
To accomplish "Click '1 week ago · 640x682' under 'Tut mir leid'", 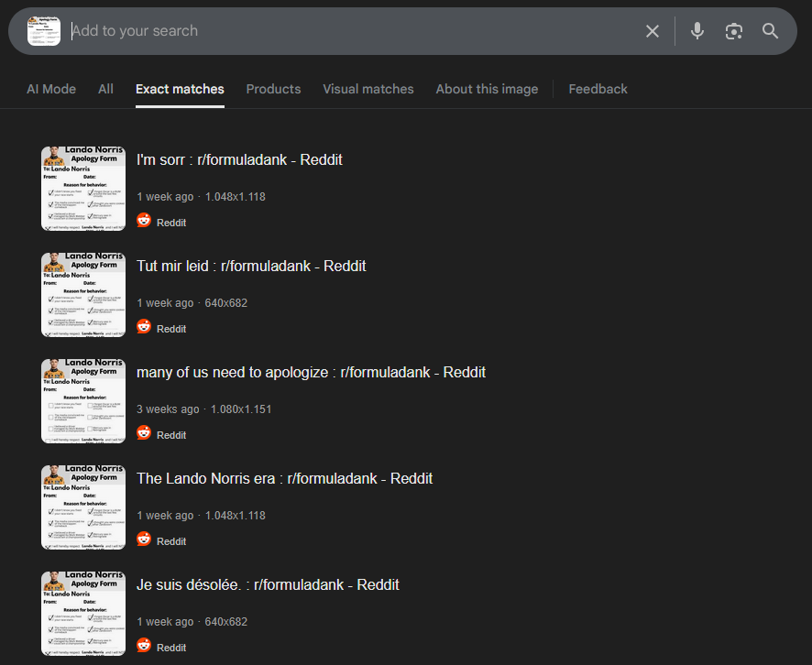I will (x=192, y=303).
